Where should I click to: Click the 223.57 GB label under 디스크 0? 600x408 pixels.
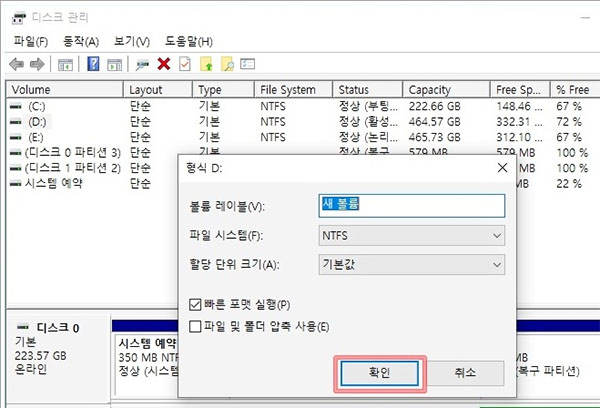[x=41, y=356]
